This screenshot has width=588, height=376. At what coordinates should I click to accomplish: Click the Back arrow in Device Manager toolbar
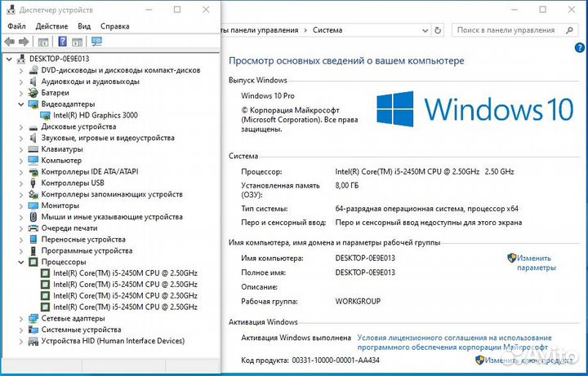click(9, 42)
